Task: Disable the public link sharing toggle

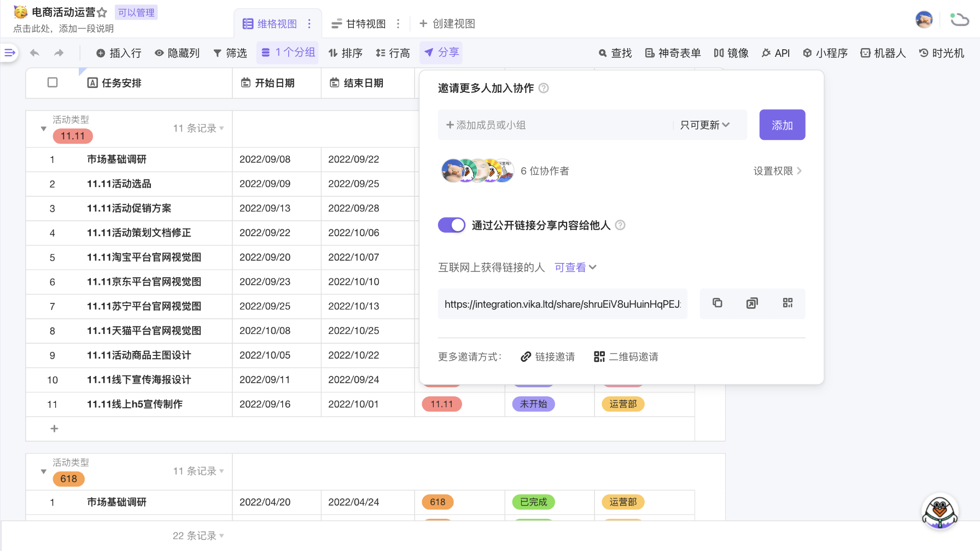Action: (x=452, y=225)
